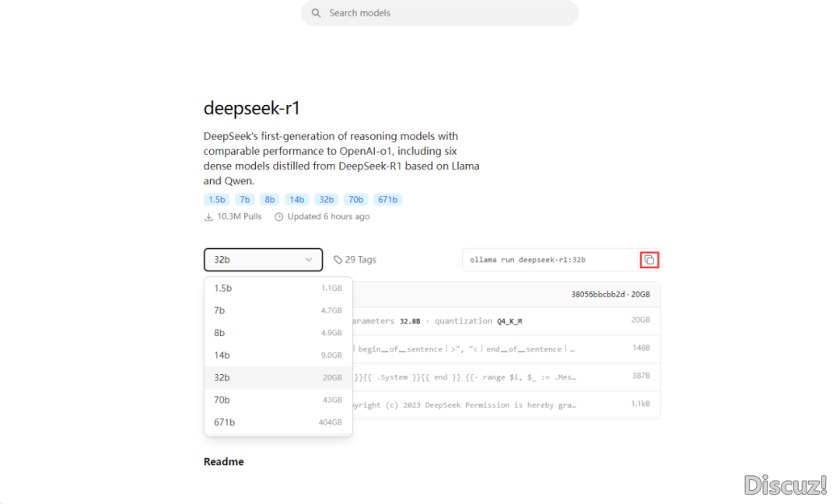
Task: Select the 14b 9.0GB option
Action: [x=278, y=355]
